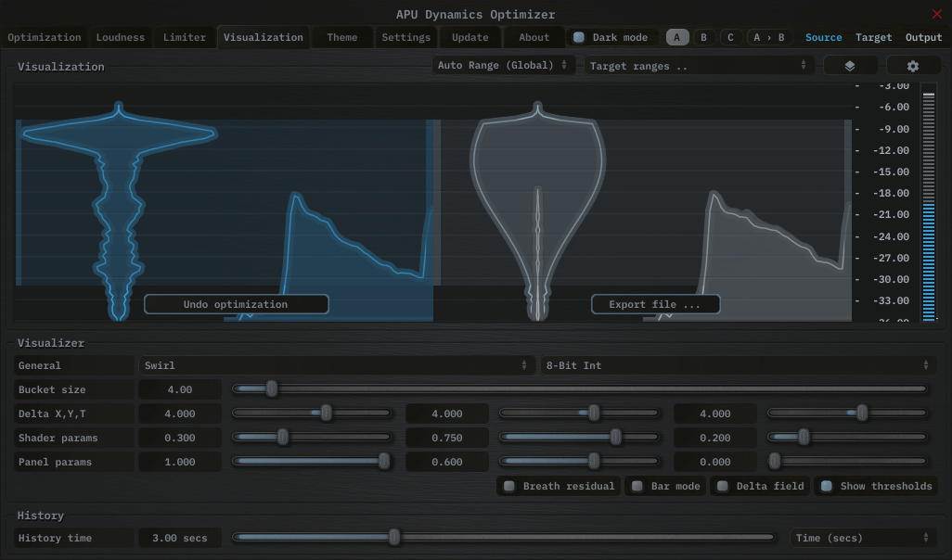Click Undo optimization button

236,304
